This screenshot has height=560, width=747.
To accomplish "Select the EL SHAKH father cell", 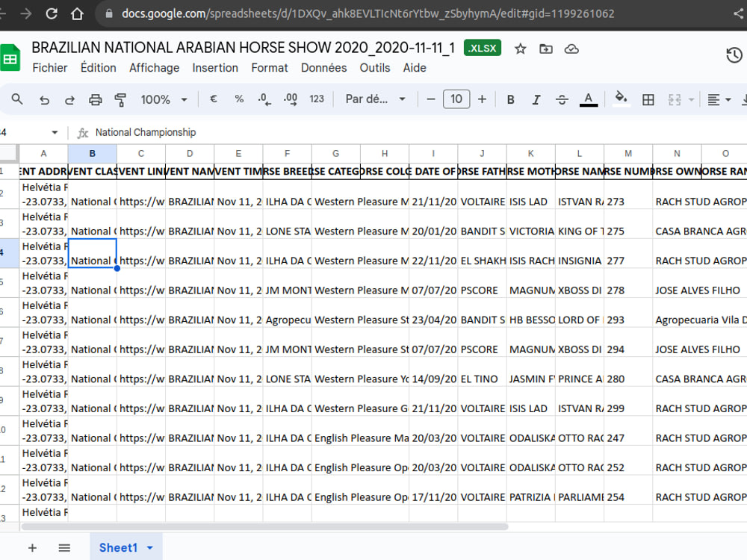I will pos(482,253).
